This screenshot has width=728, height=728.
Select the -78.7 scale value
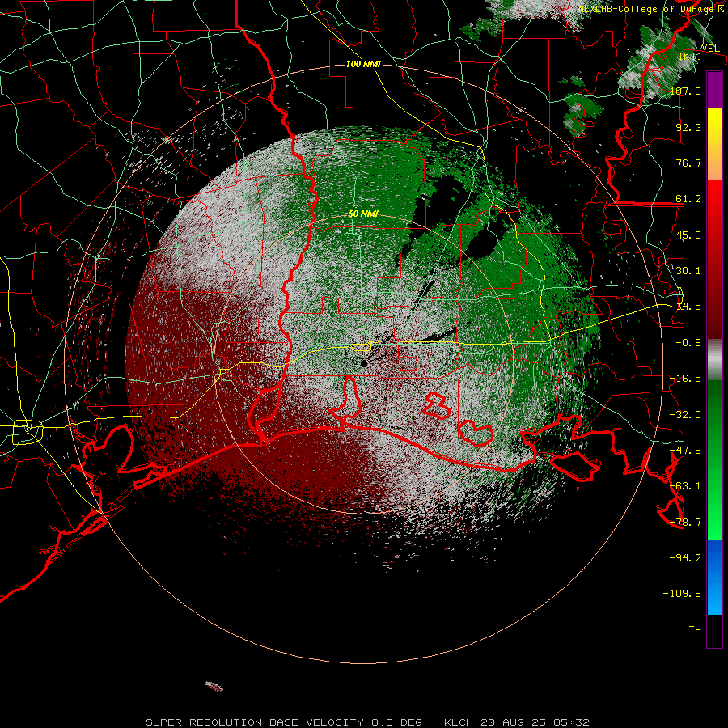tap(685, 523)
